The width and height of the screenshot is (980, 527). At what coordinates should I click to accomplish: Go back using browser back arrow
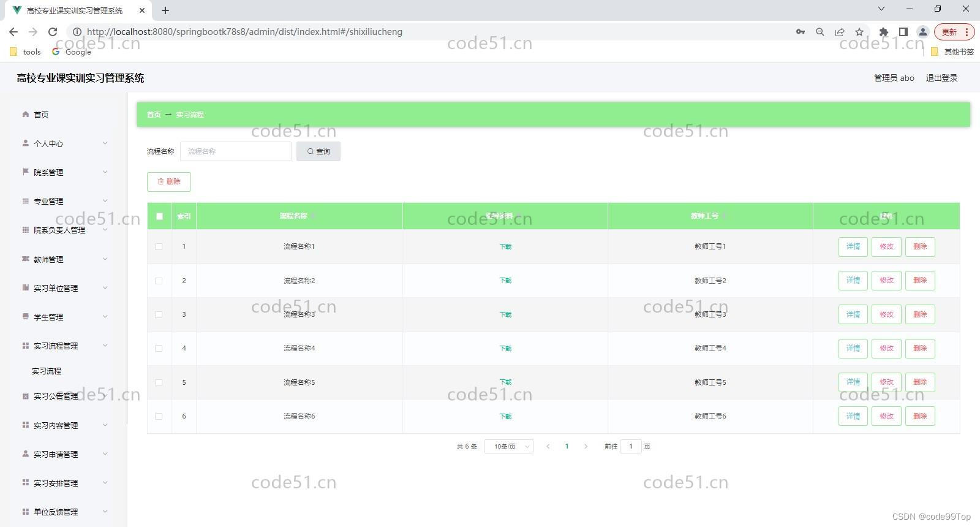(x=13, y=32)
